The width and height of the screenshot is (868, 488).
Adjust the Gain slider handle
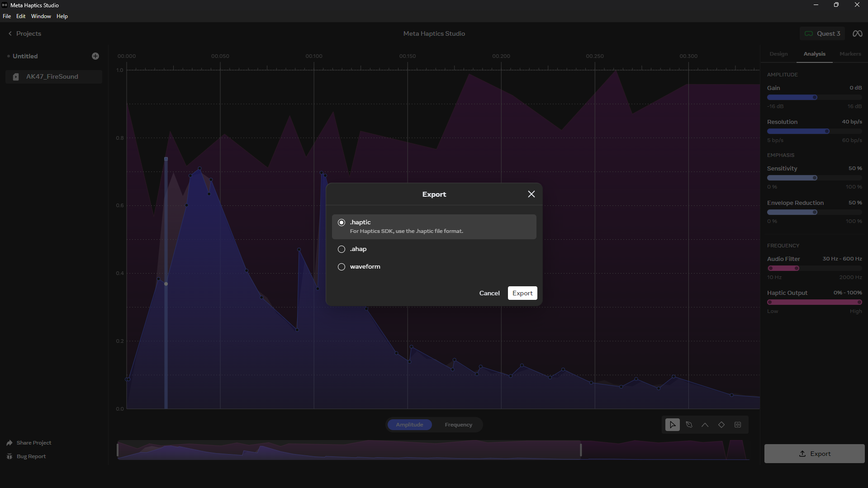815,97
